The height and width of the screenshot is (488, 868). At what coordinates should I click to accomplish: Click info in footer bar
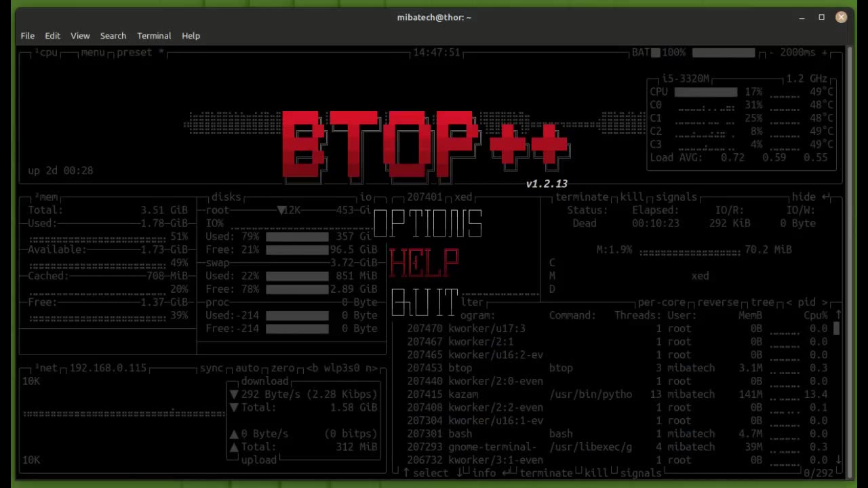click(484, 473)
